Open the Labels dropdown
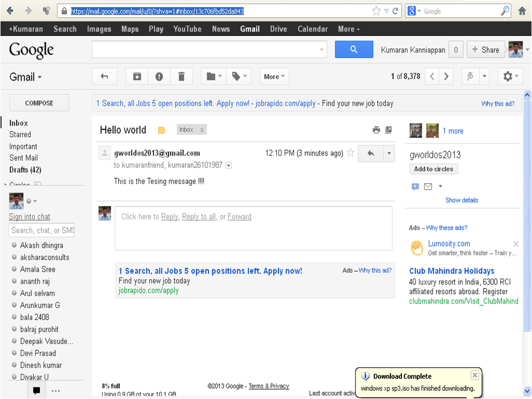This screenshot has width=532, height=399. pyautogui.click(x=238, y=76)
